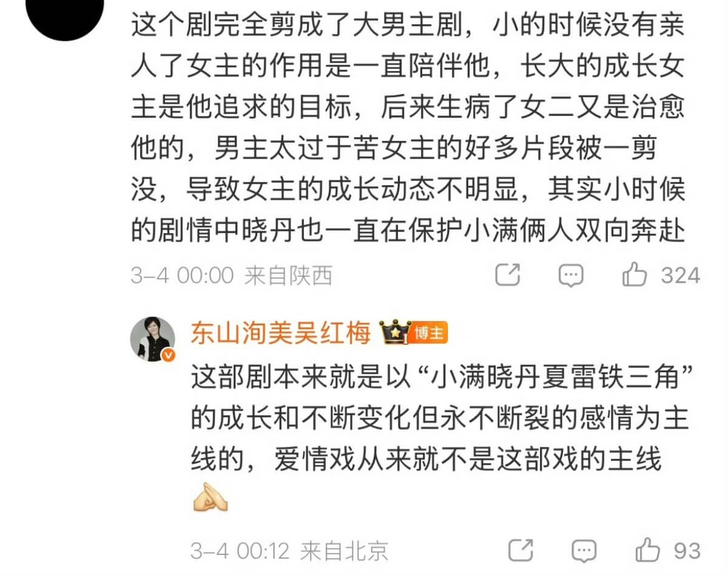Tap the orange 博主 badge
Viewport: 728px width, 578px height.
pyautogui.click(x=430, y=333)
